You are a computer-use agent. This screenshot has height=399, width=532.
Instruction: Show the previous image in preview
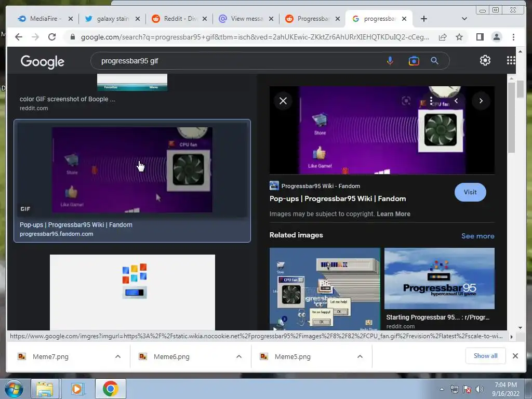pos(456,101)
